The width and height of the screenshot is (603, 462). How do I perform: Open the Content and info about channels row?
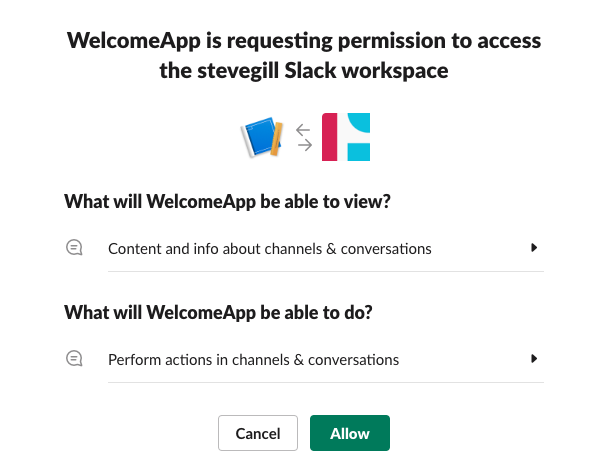(269, 249)
